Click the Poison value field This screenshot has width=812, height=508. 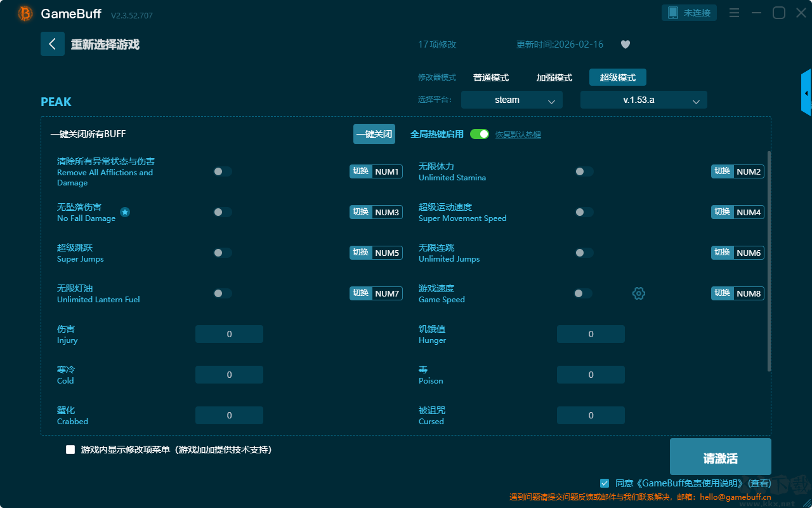pyautogui.click(x=591, y=375)
